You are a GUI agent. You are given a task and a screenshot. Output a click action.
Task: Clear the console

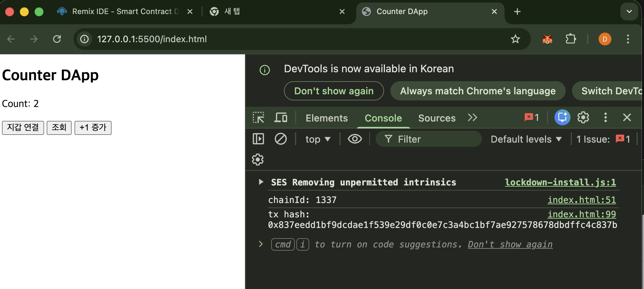[x=280, y=139]
